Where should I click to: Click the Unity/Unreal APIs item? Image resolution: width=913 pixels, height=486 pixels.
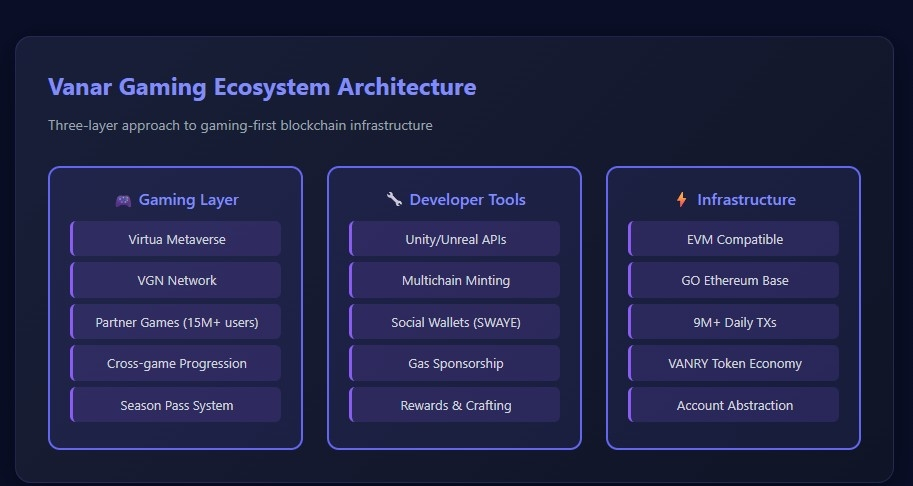click(x=454, y=239)
